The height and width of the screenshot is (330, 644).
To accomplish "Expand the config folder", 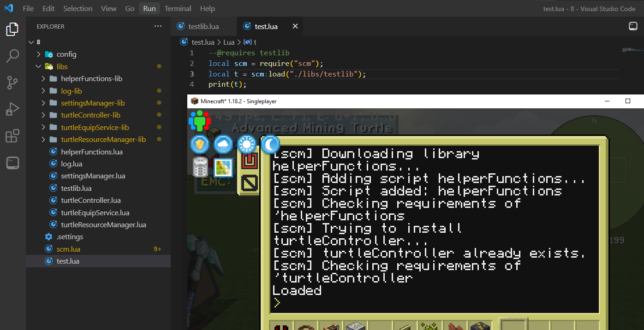I will click(x=39, y=54).
